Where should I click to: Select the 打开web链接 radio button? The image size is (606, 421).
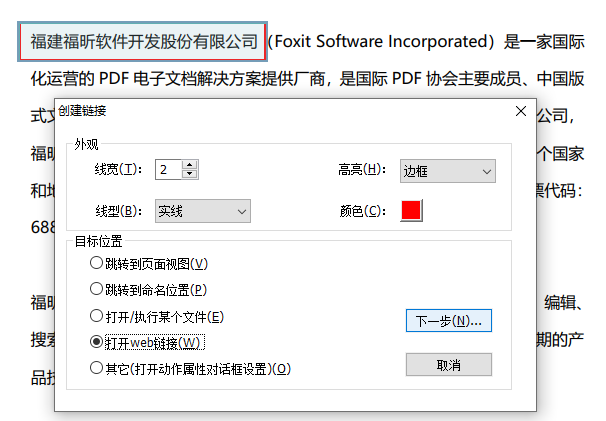96,342
